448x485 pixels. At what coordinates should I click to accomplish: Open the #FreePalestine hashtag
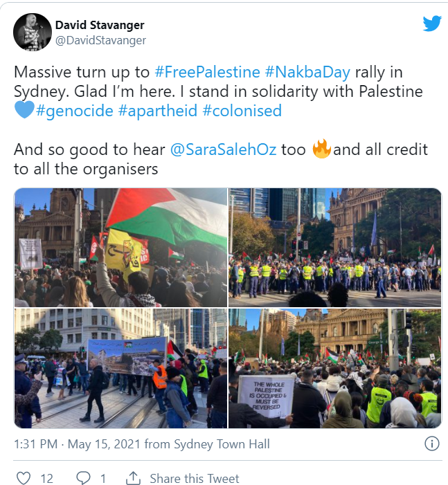(x=207, y=72)
